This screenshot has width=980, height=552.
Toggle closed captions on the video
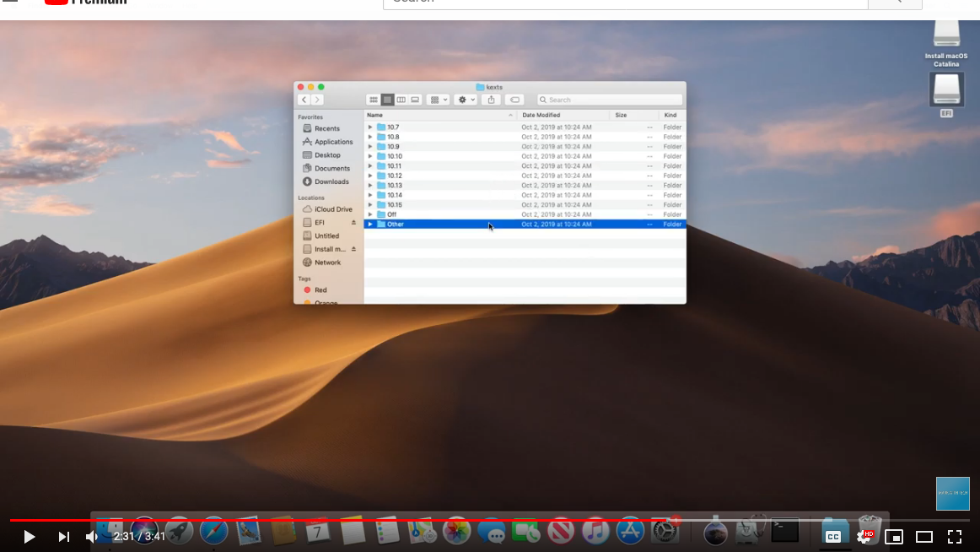pos(833,536)
